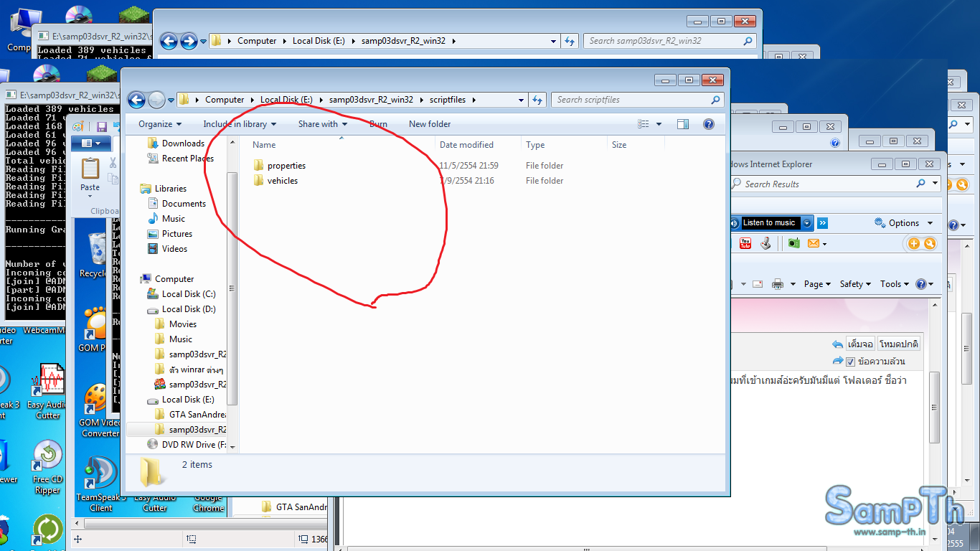Image resolution: width=980 pixels, height=551 pixels.
Task: Select Downloads in the navigation pane
Action: pos(176,143)
